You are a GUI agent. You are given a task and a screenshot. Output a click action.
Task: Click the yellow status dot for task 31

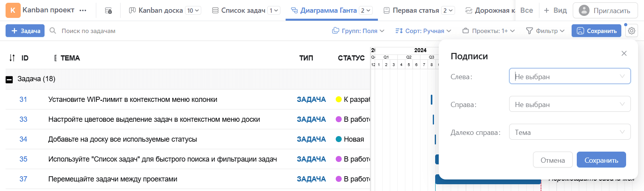(339, 99)
